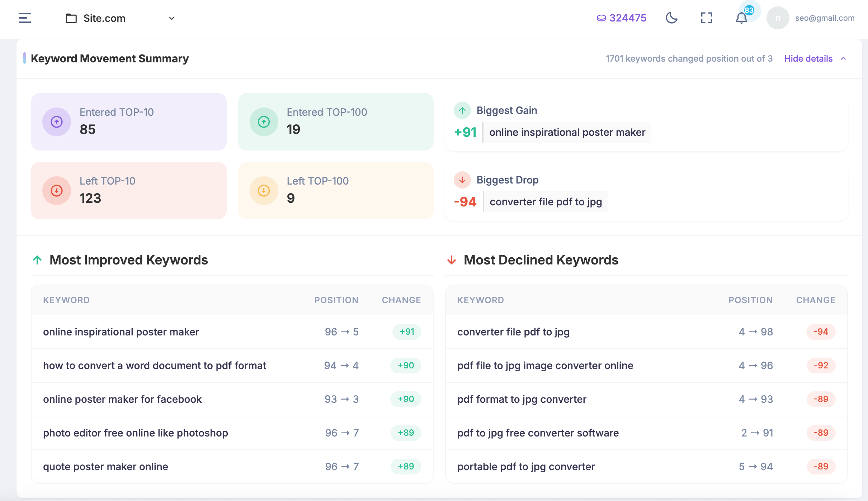The width and height of the screenshot is (868, 501).
Task: Expand the user account menu for seo@gmail.com
Action: pyautogui.click(x=825, y=18)
